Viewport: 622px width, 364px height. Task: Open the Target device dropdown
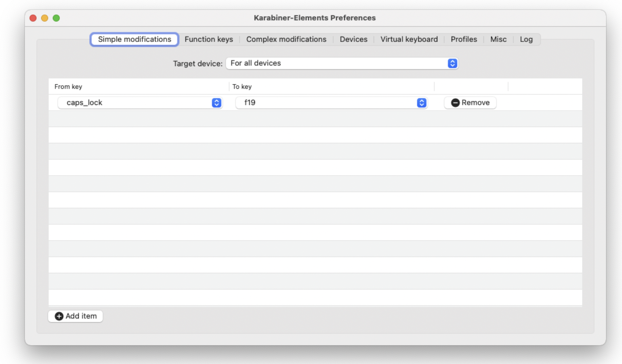pos(342,63)
